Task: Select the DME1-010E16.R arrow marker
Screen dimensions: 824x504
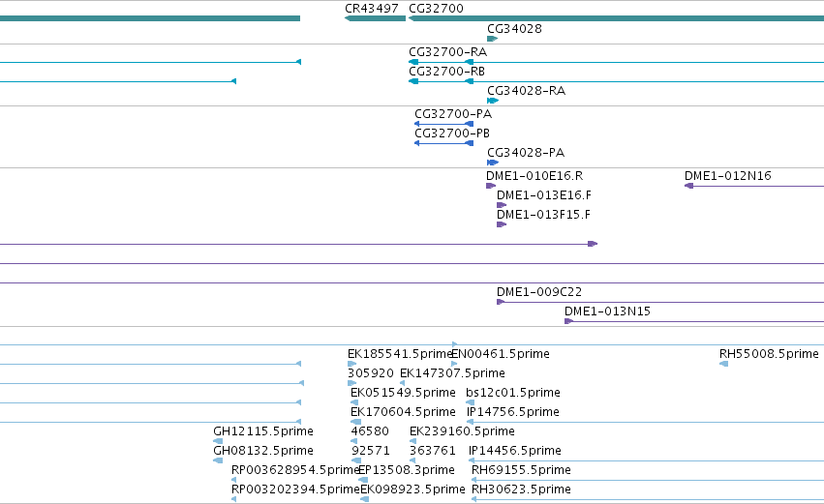Action: coord(491,186)
